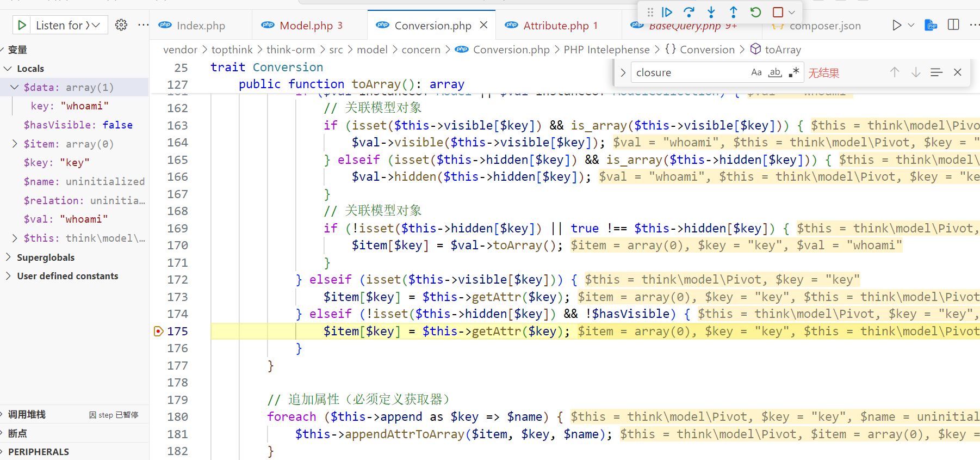Toggle Find in Selection

(x=936, y=72)
